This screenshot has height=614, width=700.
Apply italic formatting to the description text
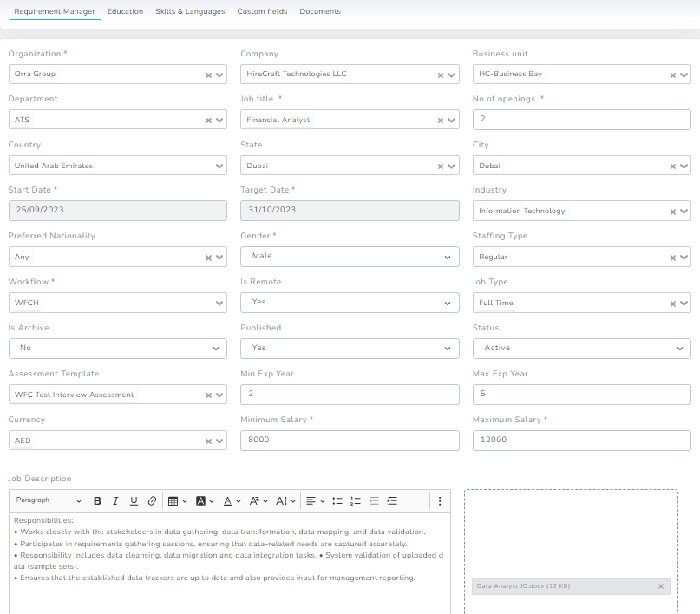pos(114,500)
